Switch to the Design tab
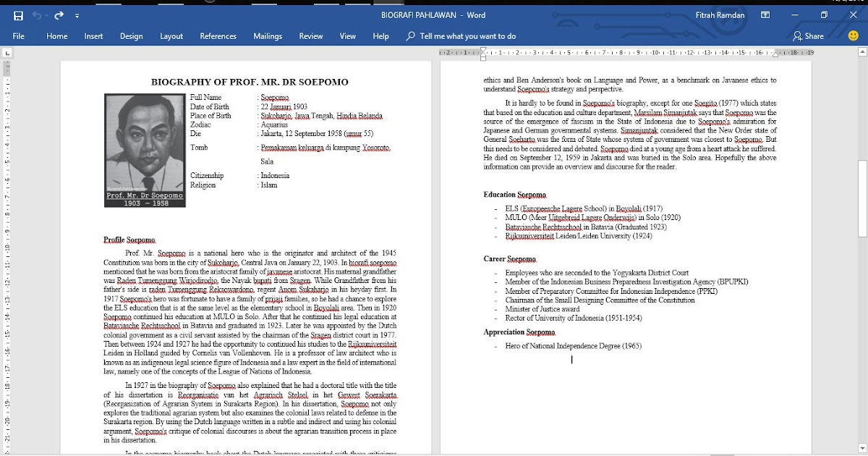This screenshot has width=868, height=456. pyautogui.click(x=132, y=36)
